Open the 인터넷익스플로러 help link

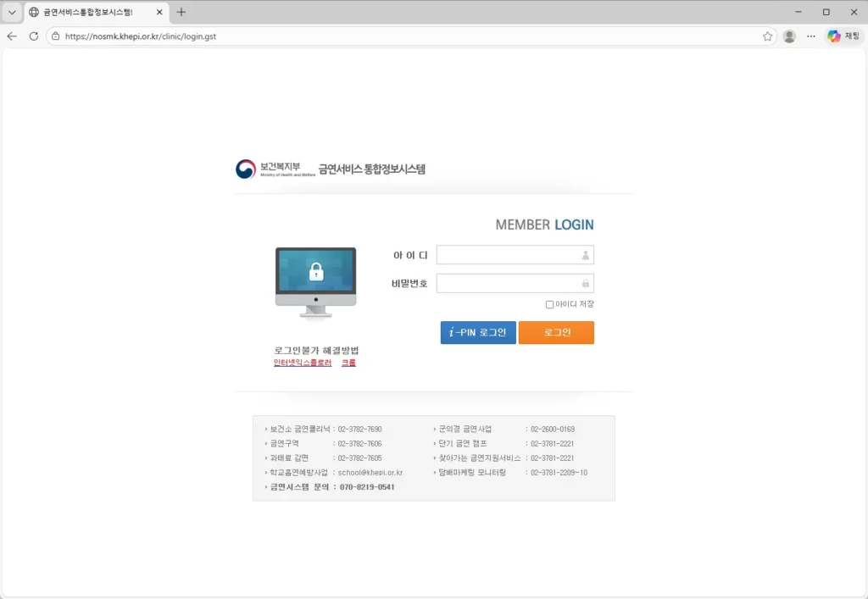point(303,363)
